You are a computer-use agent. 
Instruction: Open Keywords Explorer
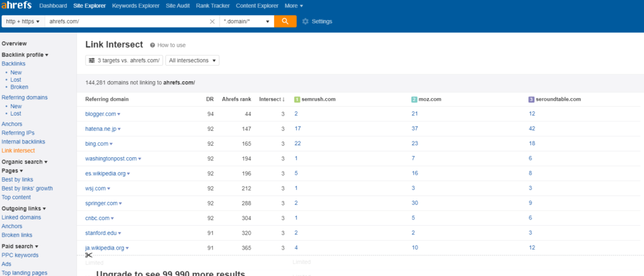(136, 6)
